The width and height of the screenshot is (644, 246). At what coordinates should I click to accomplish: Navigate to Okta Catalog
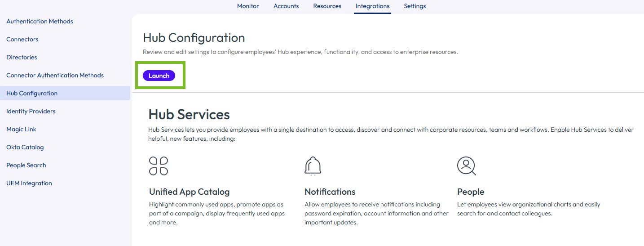click(65, 147)
